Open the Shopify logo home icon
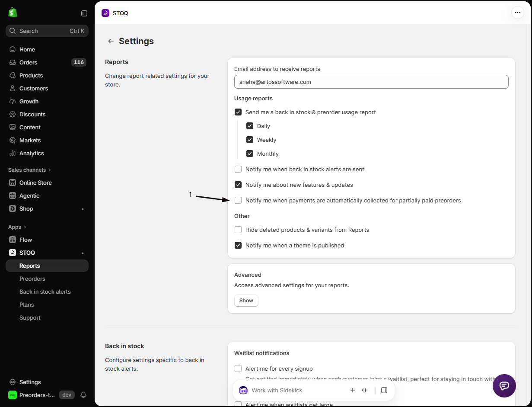The height and width of the screenshot is (407, 532). pyautogui.click(x=13, y=13)
